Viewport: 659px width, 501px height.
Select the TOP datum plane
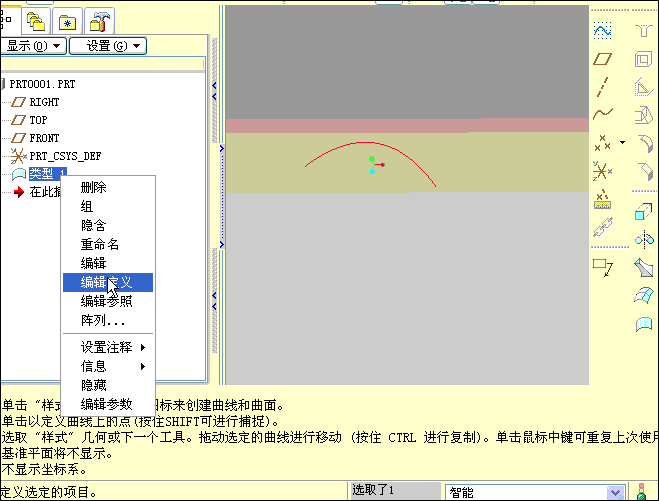pos(38,120)
